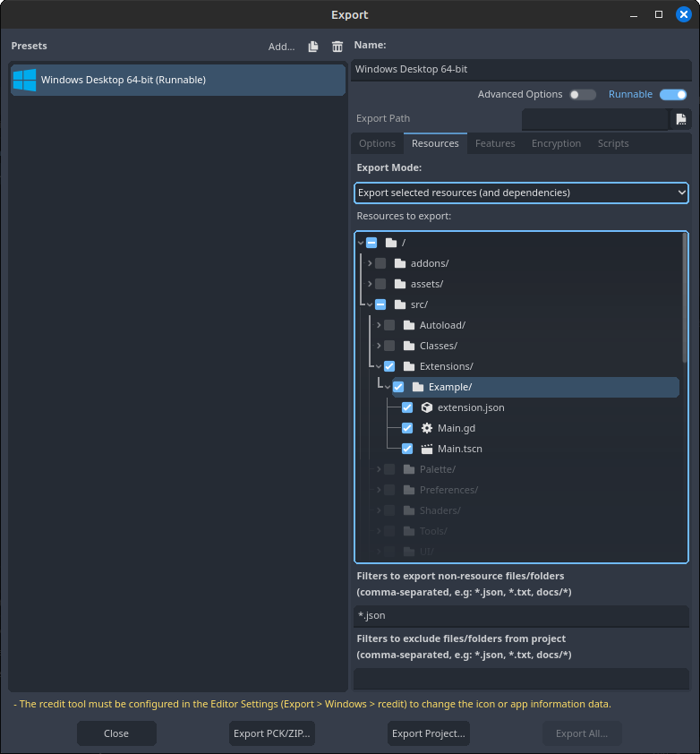The image size is (700, 754).
Task: Click the Tools folder icon
Action: point(409,531)
